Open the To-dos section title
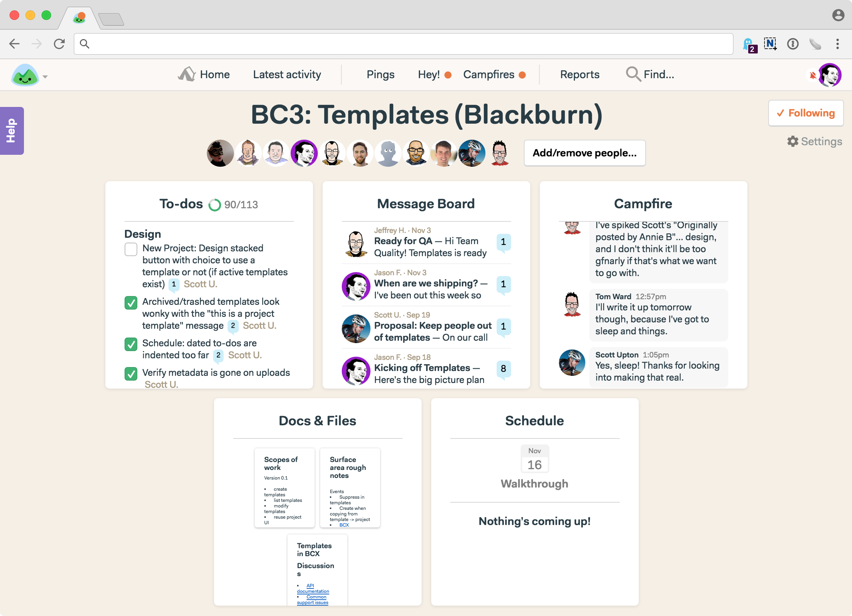Viewport: 852px width, 616px height. coord(181,204)
